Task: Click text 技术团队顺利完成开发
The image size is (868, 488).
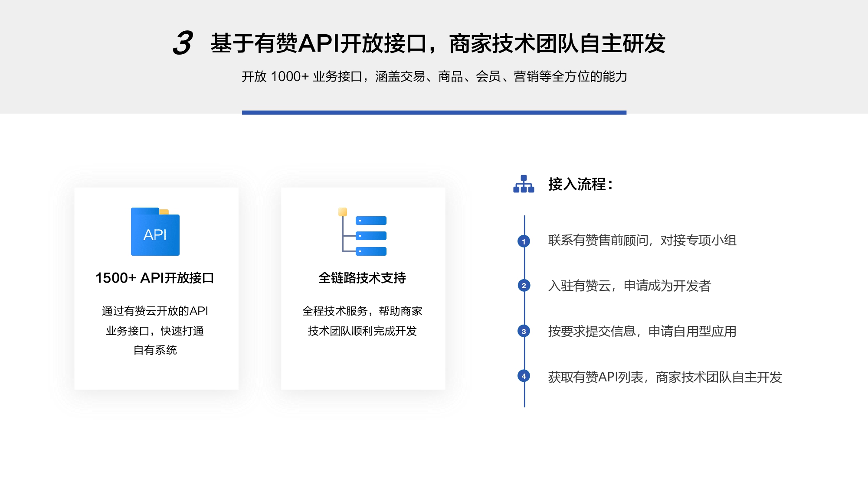Action: [x=362, y=331]
